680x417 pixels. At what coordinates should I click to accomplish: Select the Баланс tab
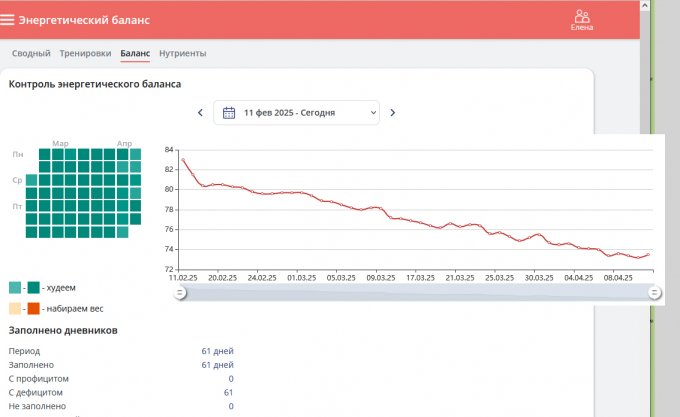(135, 53)
